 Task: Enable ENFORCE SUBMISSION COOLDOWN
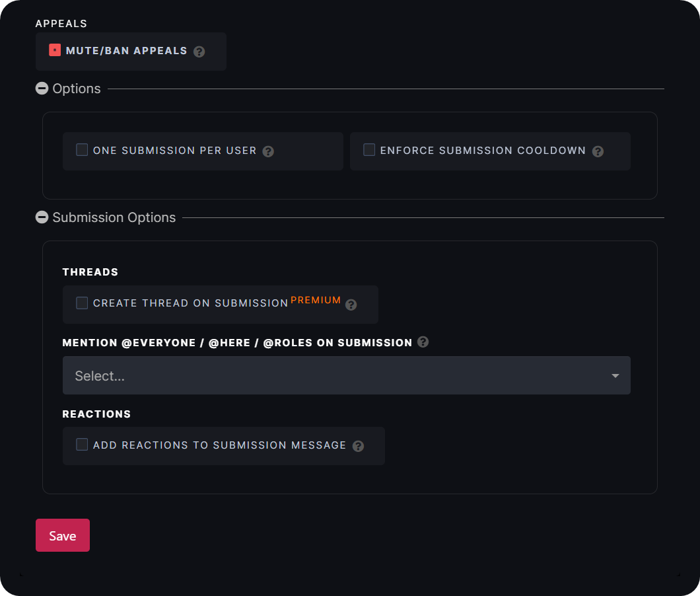coord(369,149)
